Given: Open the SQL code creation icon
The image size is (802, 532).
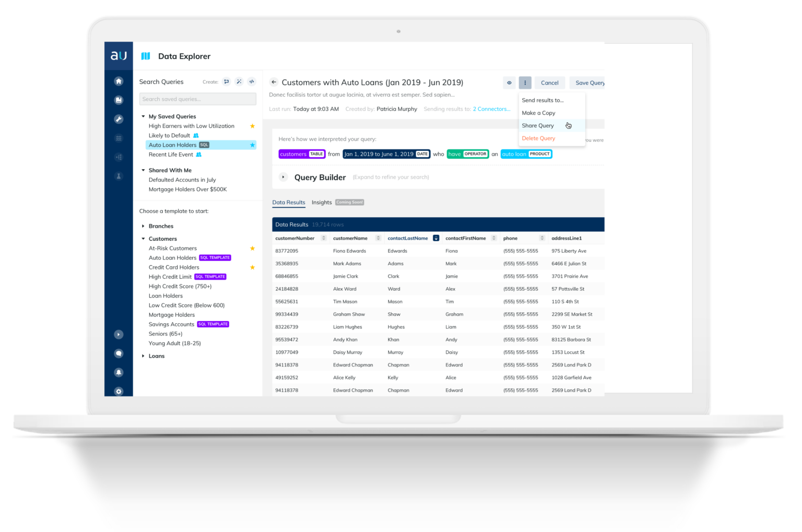Looking at the screenshot, I should pos(251,81).
